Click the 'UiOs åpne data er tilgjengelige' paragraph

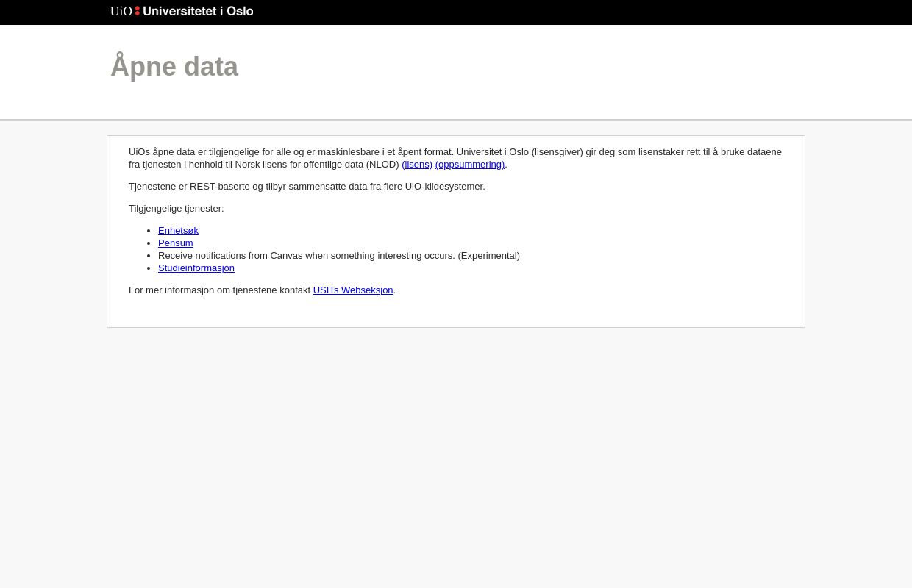click(x=455, y=158)
